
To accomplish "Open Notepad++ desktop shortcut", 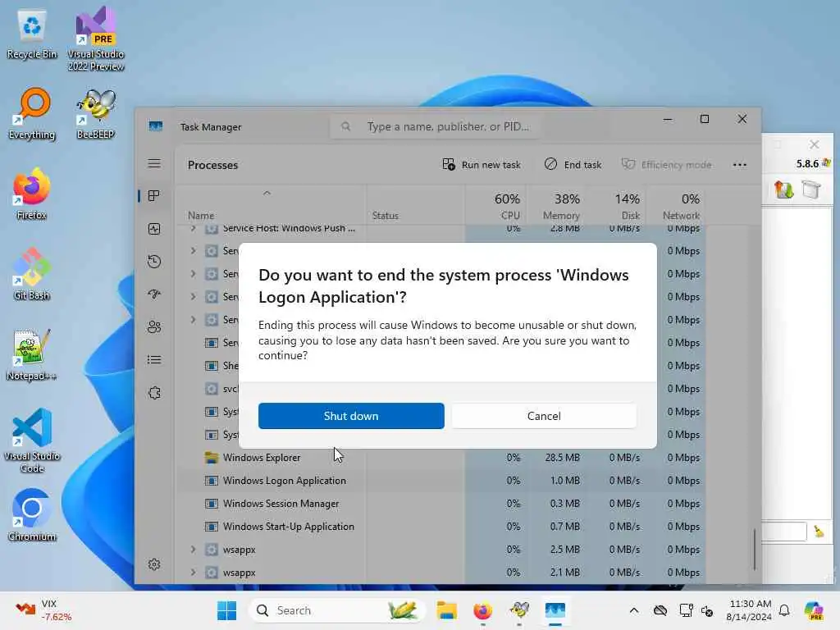I will tap(32, 354).
